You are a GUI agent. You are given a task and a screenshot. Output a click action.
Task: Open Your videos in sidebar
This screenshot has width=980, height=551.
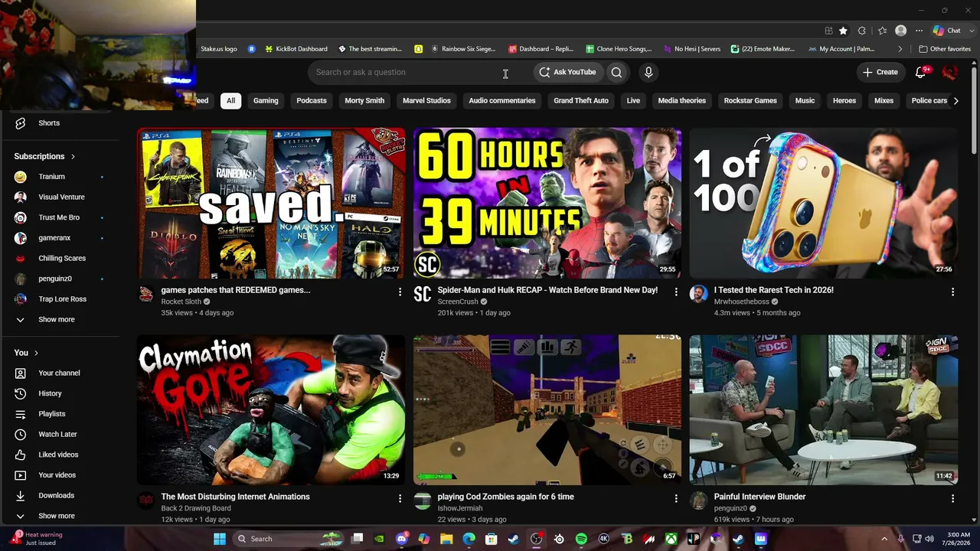click(57, 475)
